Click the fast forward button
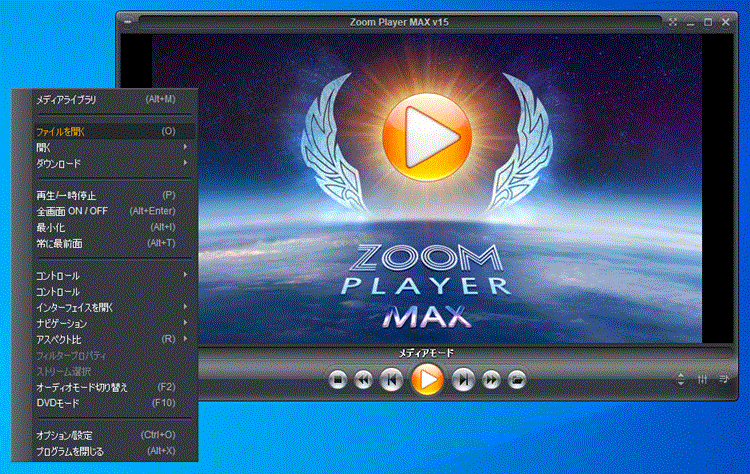 pyautogui.click(x=491, y=380)
